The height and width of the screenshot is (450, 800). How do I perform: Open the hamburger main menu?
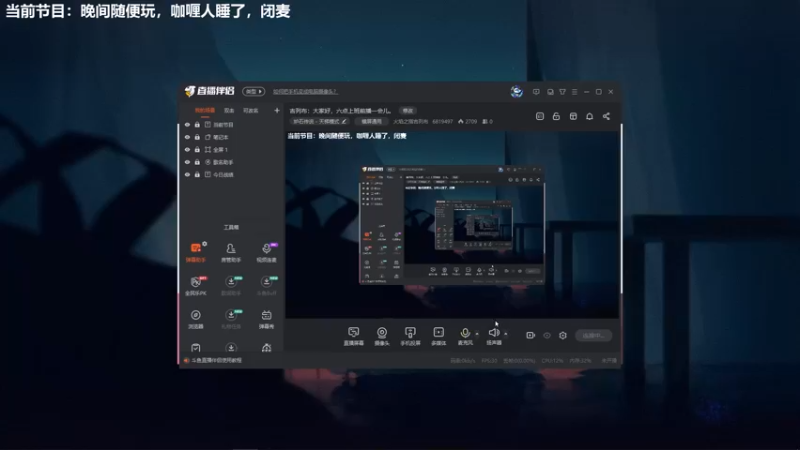(x=574, y=92)
